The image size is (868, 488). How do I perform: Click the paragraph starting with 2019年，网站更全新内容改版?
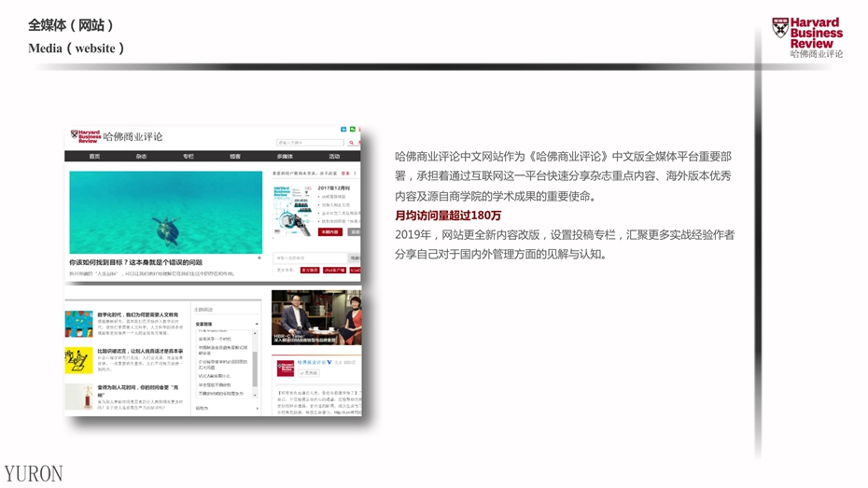565,244
